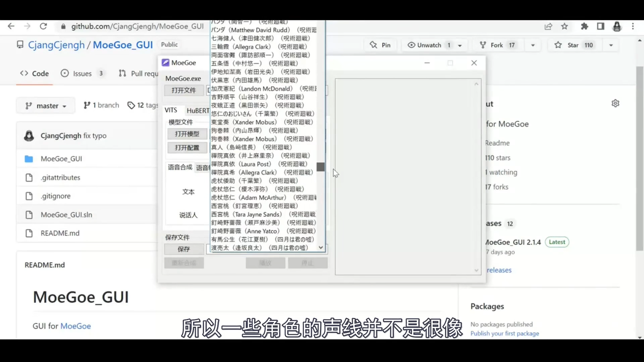The width and height of the screenshot is (644, 362).
Task: Click the scroll-up arrow in MoeGoe output panel
Action: (476, 83)
